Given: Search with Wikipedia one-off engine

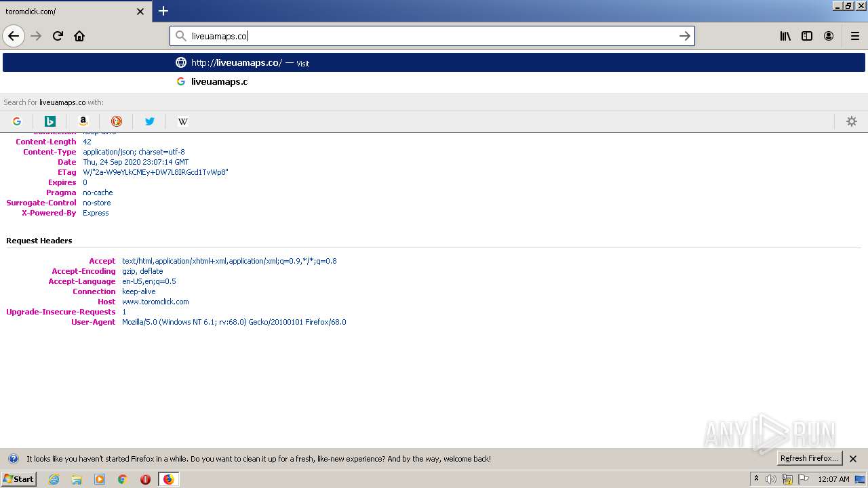Looking at the screenshot, I should pyautogui.click(x=183, y=121).
